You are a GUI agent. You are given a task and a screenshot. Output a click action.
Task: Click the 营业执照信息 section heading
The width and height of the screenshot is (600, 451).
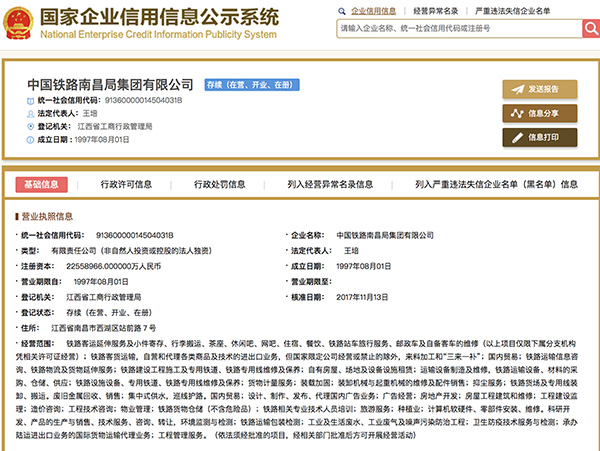coord(47,217)
